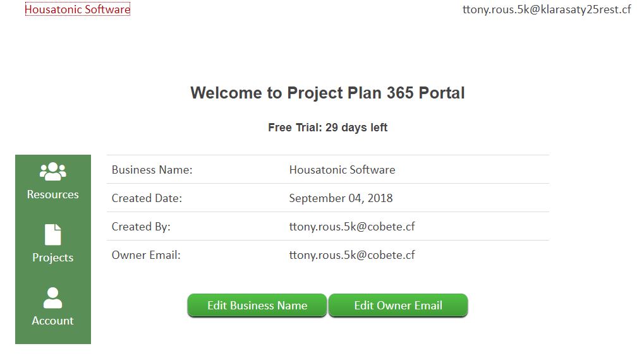Viewport: 644px width, 358px height.
Task: Click the Owner Email address value
Action: tap(352, 255)
